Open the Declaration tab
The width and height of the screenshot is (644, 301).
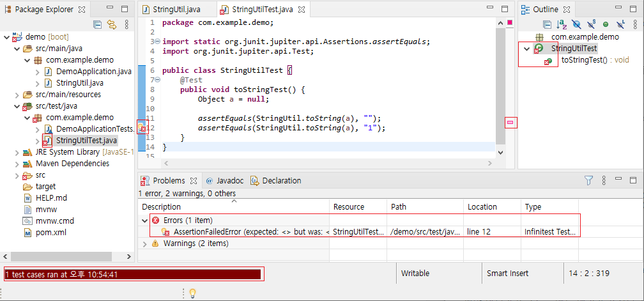[276, 181]
